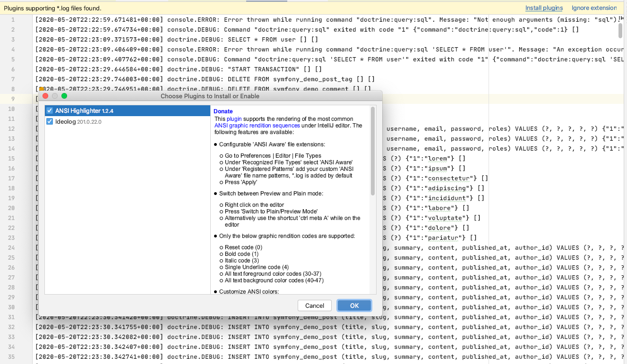Click the "voluptate" value in the editor
This screenshot has height=364, width=627.
(446, 218)
